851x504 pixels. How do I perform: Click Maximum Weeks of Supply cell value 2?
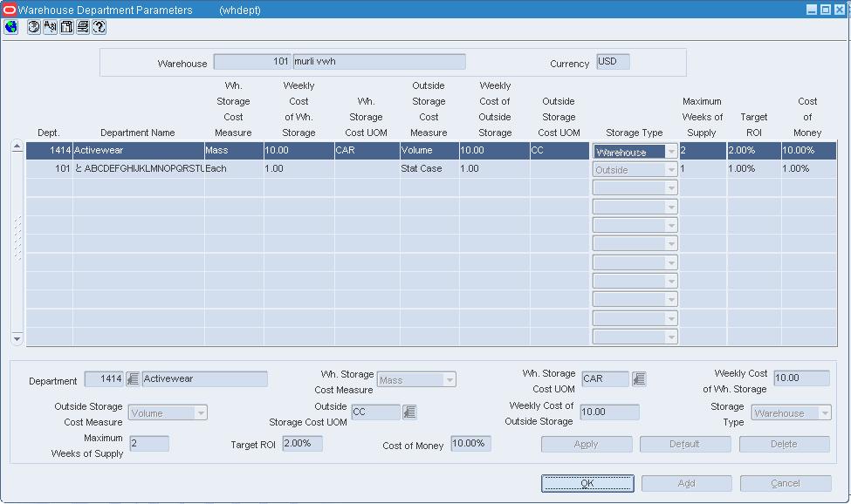click(703, 151)
